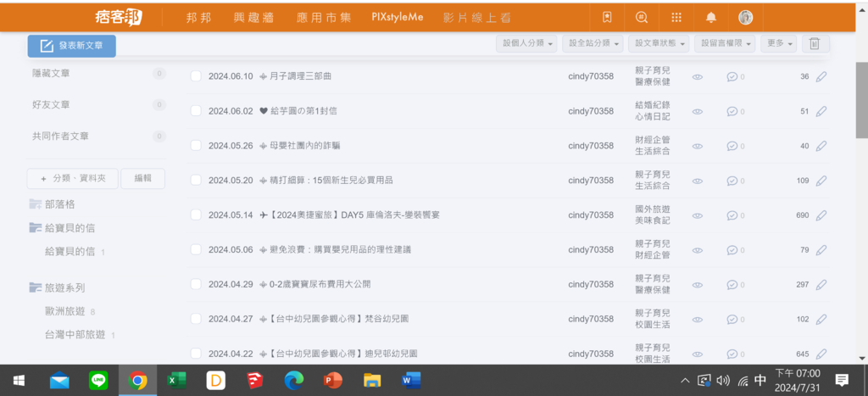Click the trash delete icon
The width and height of the screenshot is (868, 396).
(x=815, y=44)
